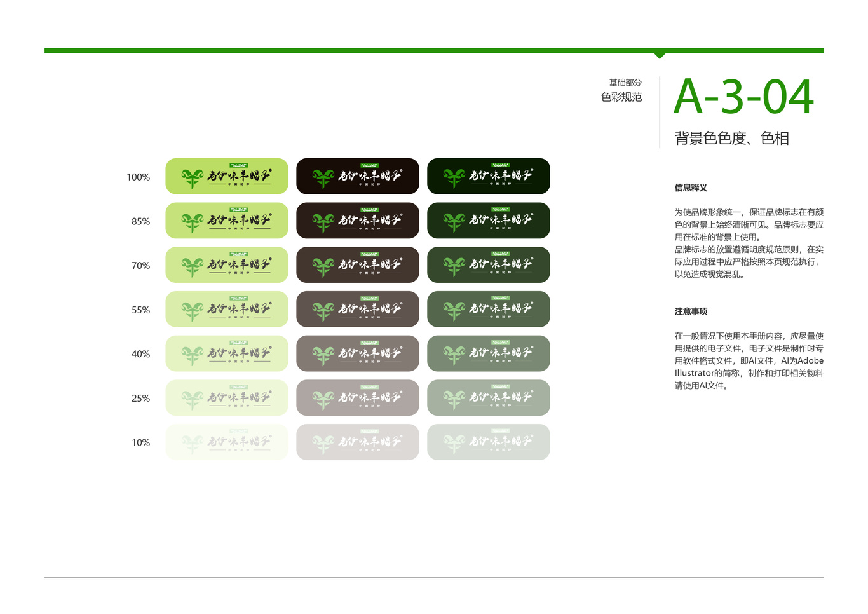868x614 pixels.
Task: Pick the light green swatch in 70% row
Action: [x=227, y=265]
